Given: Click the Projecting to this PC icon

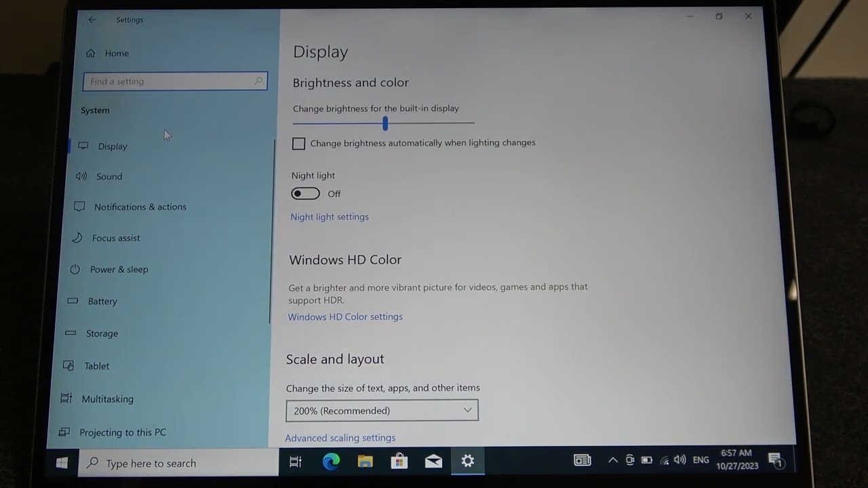Looking at the screenshot, I should pos(64,432).
